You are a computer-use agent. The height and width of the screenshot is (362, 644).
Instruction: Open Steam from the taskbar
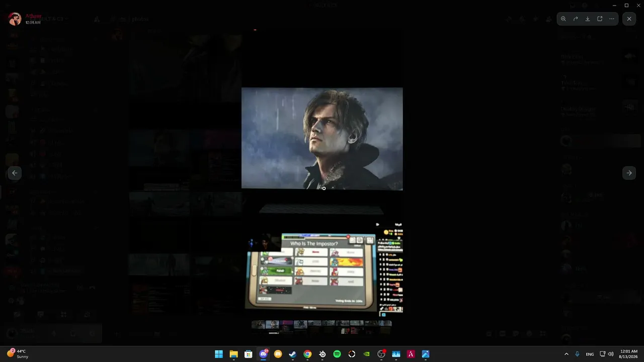pos(292,354)
